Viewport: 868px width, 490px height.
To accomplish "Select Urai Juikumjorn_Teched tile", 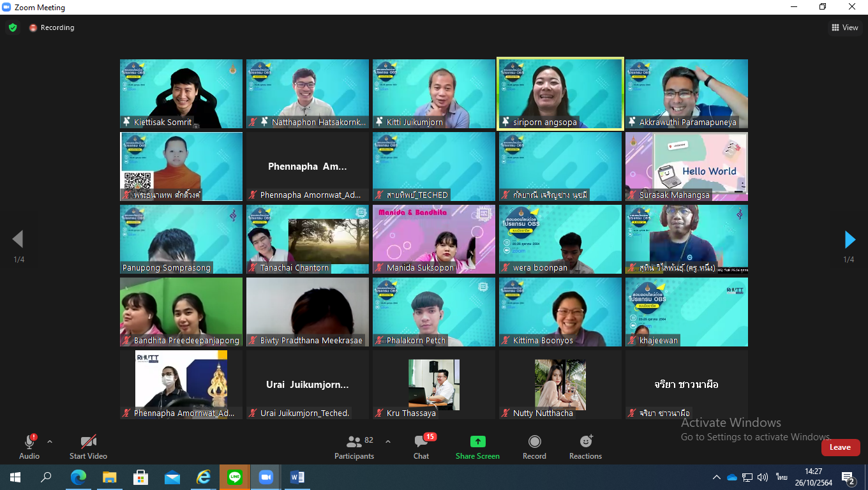I will click(x=308, y=385).
